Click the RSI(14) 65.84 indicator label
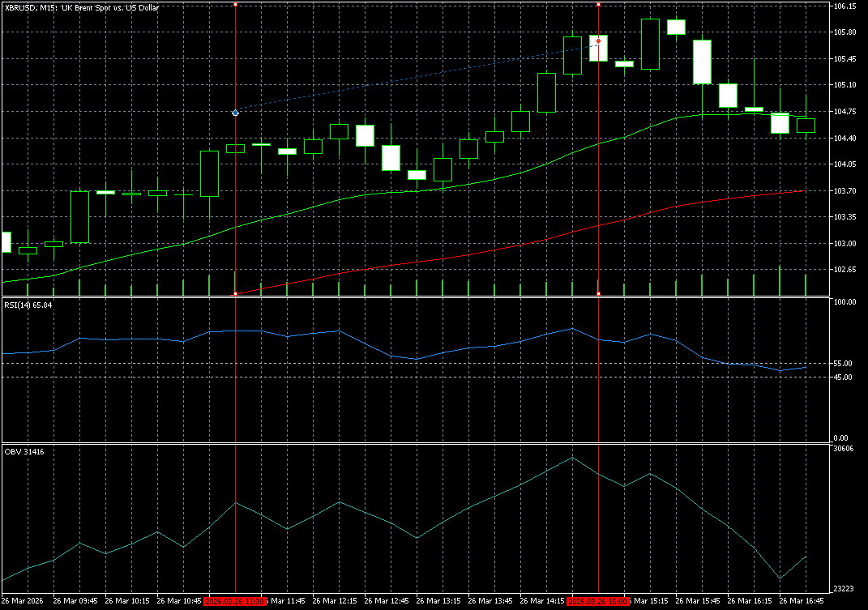 pos(28,305)
